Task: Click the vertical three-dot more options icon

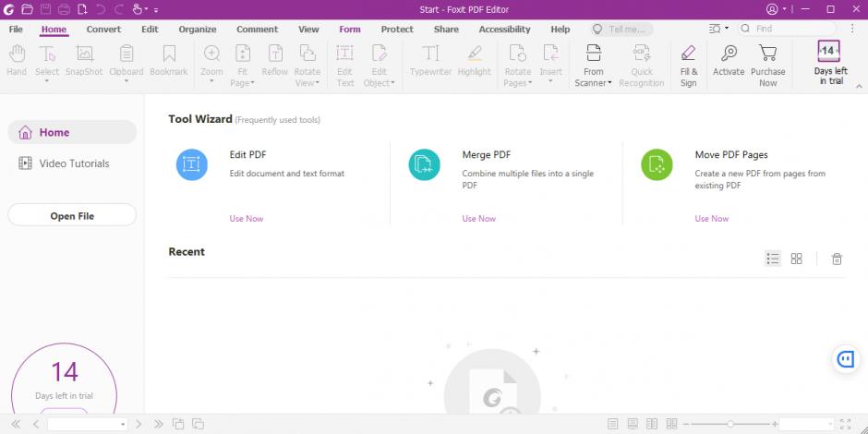Action: click(852, 29)
